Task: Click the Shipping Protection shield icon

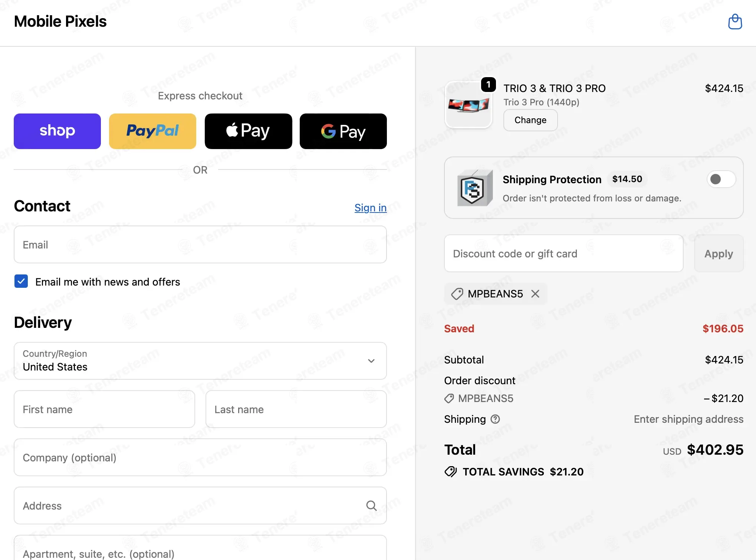Action: tap(474, 188)
